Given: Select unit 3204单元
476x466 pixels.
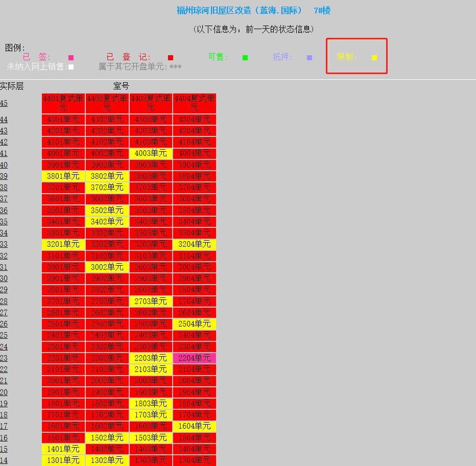Looking at the screenshot, I should click(194, 244).
